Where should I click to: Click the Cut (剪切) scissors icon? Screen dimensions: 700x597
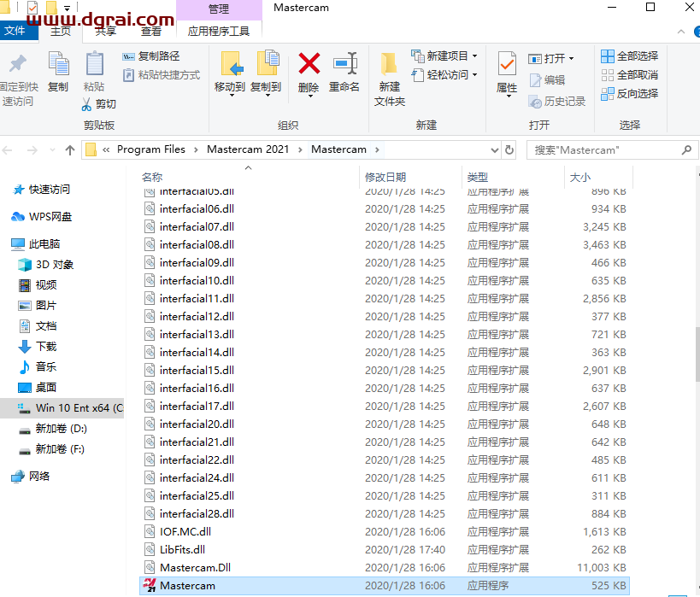[87, 104]
